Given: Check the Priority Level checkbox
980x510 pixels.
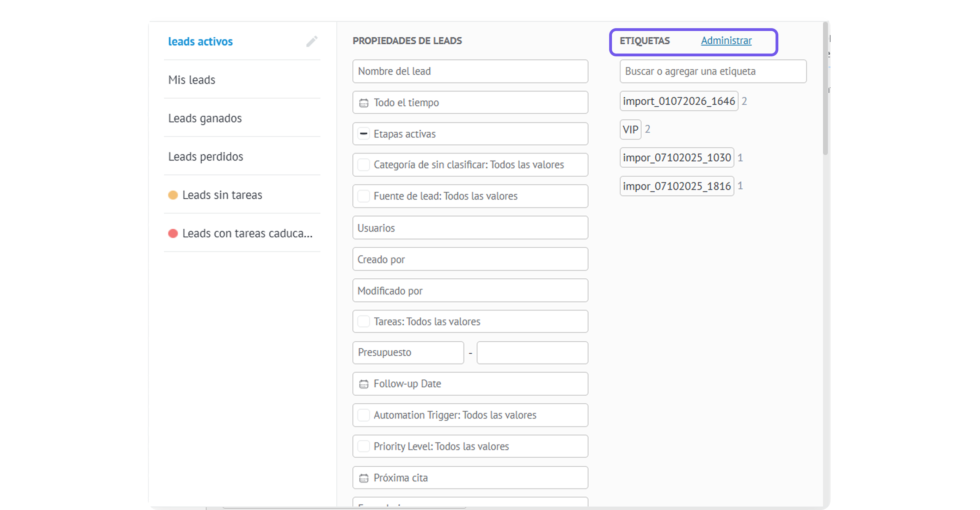Looking at the screenshot, I should (x=364, y=446).
